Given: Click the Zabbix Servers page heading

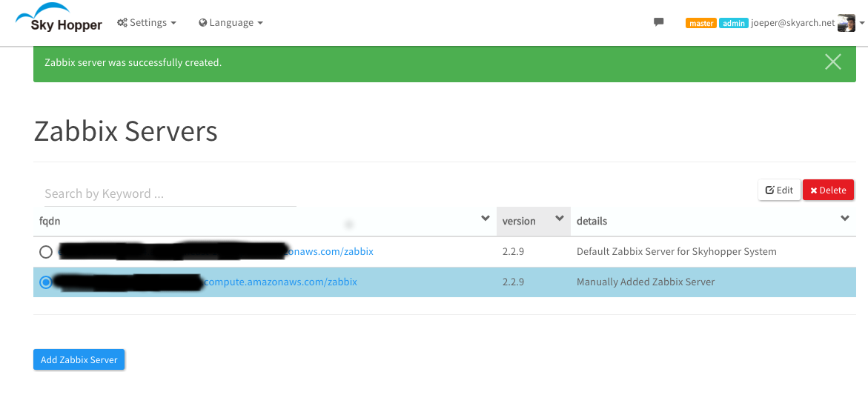Looking at the screenshot, I should [126, 132].
